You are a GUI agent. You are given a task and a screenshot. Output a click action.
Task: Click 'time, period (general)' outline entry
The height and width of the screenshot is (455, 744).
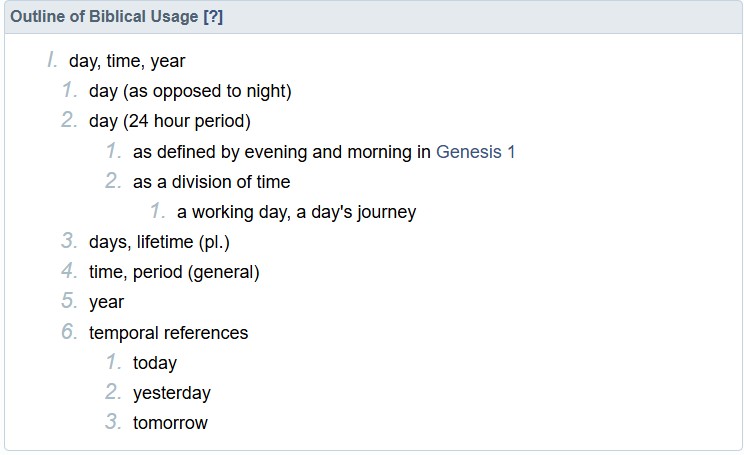(174, 272)
